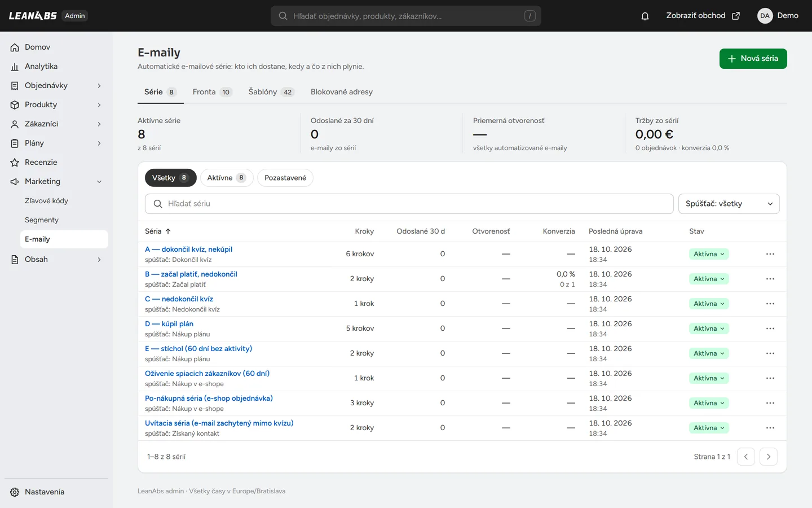Open actions menu for E — stíchol series

click(770, 353)
